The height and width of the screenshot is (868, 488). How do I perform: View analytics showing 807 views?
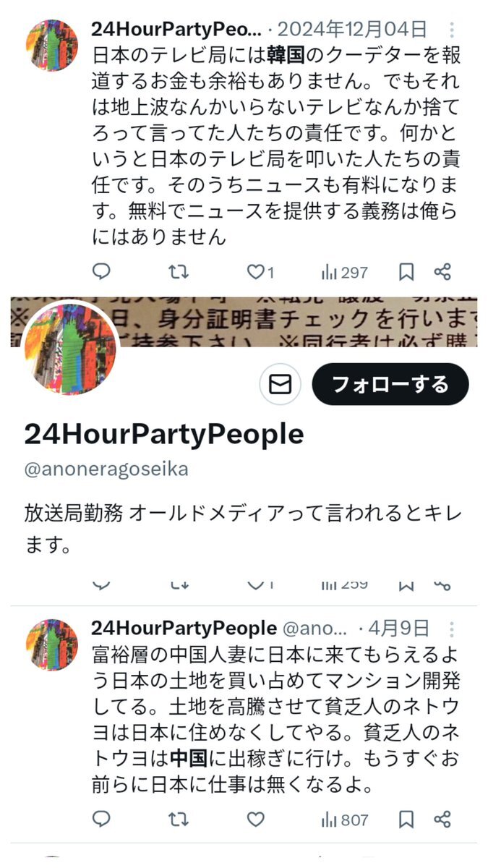tap(344, 820)
